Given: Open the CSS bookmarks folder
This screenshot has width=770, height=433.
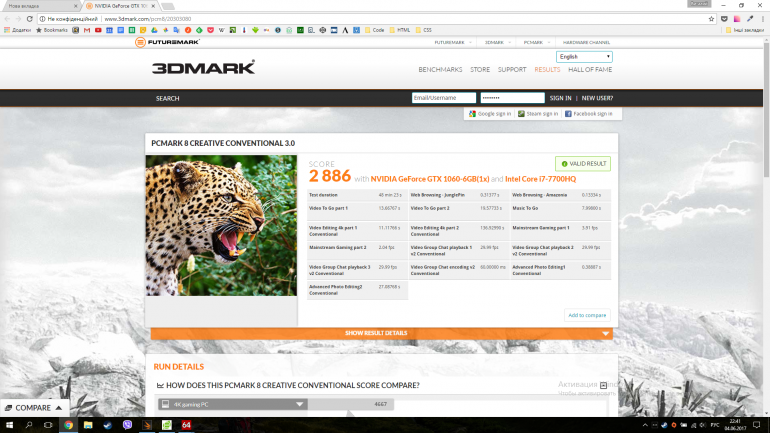Looking at the screenshot, I should click(x=424, y=30).
